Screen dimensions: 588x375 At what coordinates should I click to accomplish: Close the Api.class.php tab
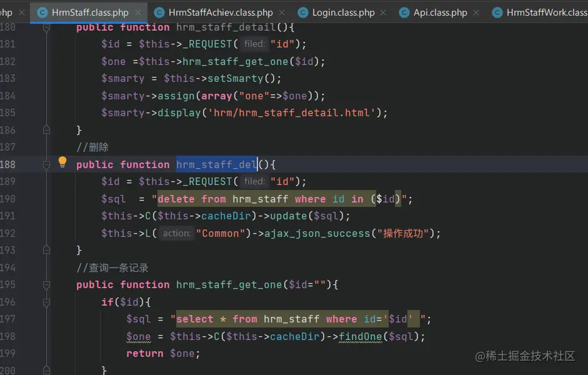pyautogui.click(x=476, y=12)
